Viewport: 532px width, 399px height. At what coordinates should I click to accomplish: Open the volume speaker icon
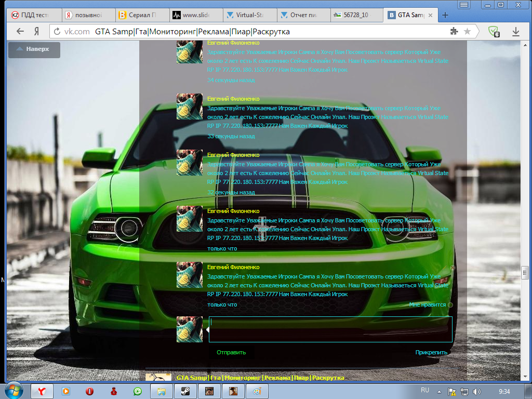[x=477, y=392]
